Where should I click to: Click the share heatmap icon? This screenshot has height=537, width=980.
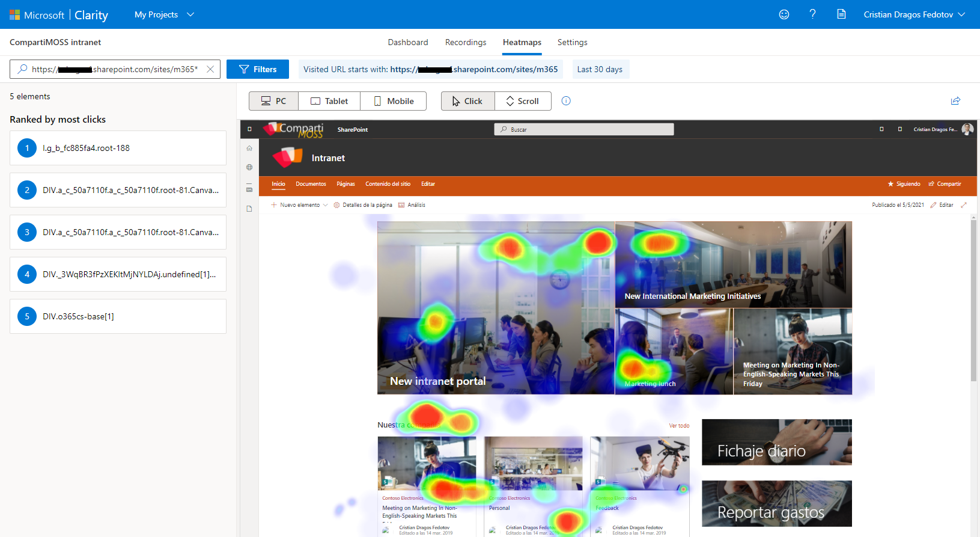[x=955, y=101]
